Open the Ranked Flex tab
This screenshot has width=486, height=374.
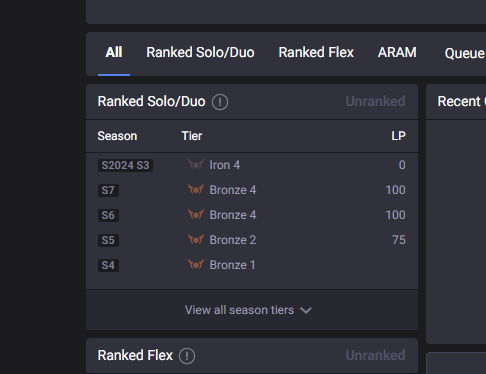pos(316,53)
